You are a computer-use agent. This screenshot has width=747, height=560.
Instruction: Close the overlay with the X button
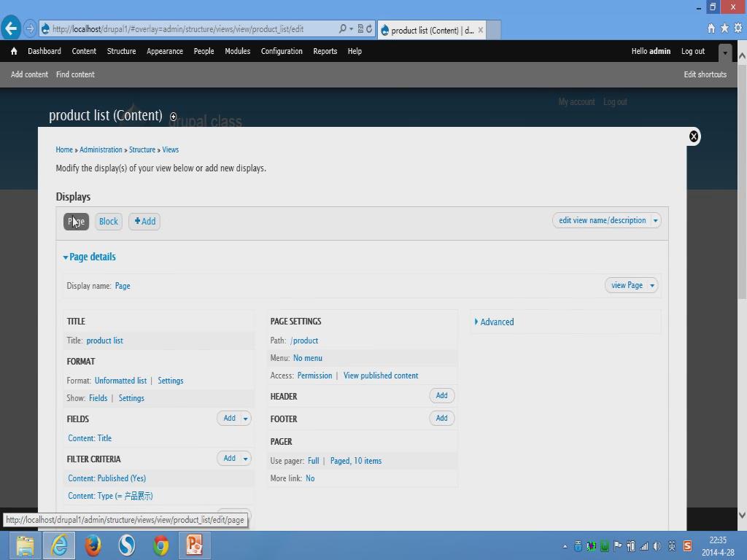693,136
